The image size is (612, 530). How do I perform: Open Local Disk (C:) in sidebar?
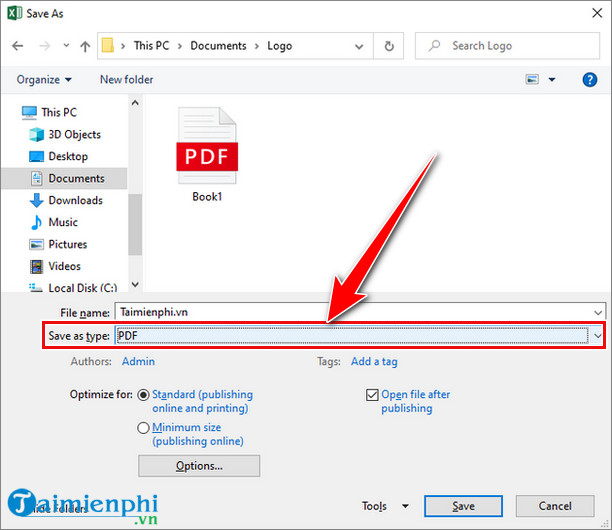pos(73,288)
